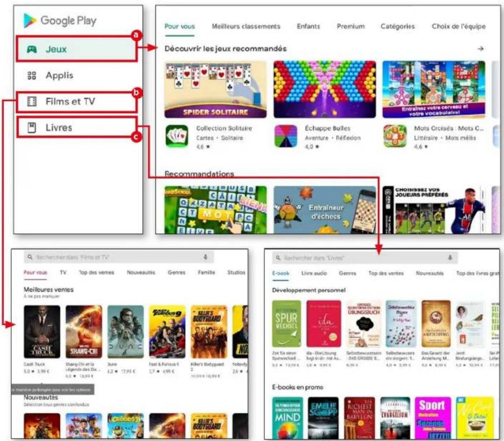The width and height of the screenshot is (504, 441).
Task: Select the Genres tab in Films
Action: pyautogui.click(x=176, y=272)
